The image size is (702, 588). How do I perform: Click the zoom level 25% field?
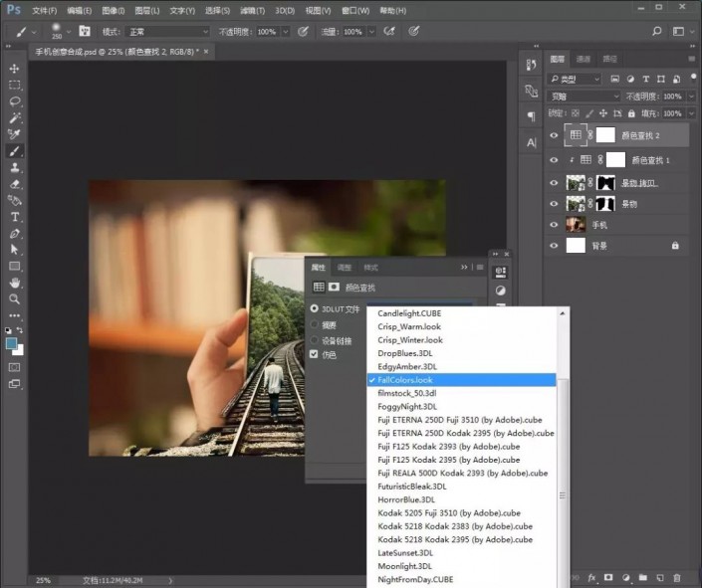[44, 580]
